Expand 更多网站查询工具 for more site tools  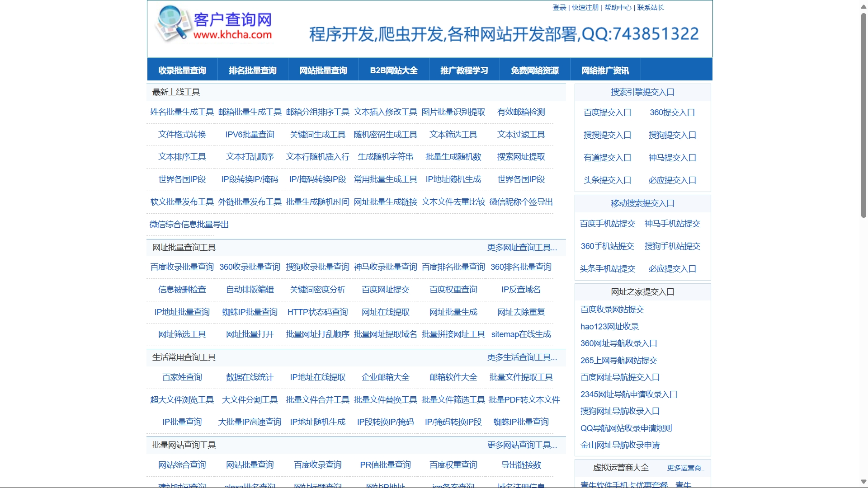522,445
